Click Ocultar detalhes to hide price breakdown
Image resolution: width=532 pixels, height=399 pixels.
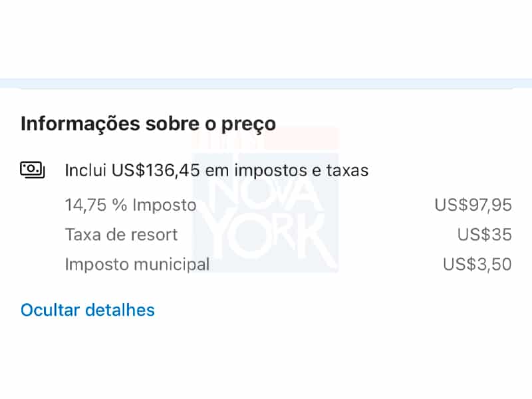88,310
